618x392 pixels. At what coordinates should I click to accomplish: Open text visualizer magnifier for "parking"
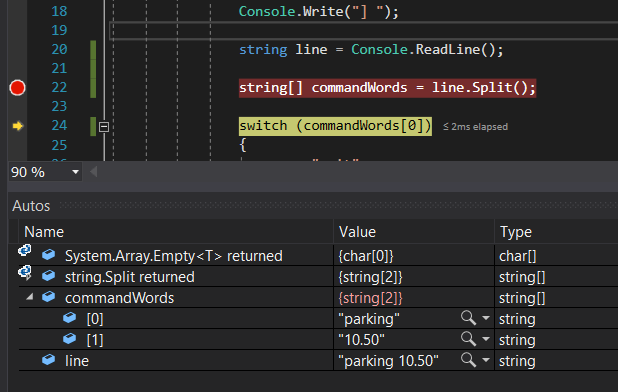pyautogui.click(x=468, y=318)
